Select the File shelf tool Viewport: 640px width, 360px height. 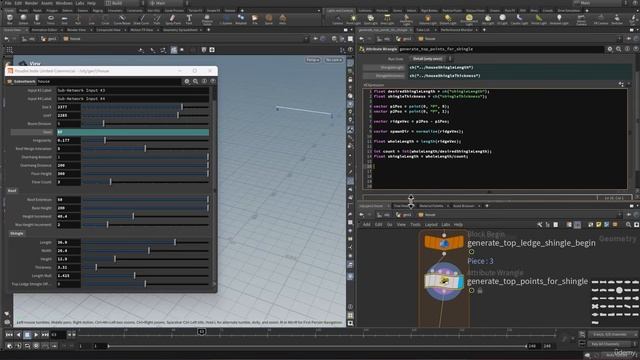click(255, 19)
